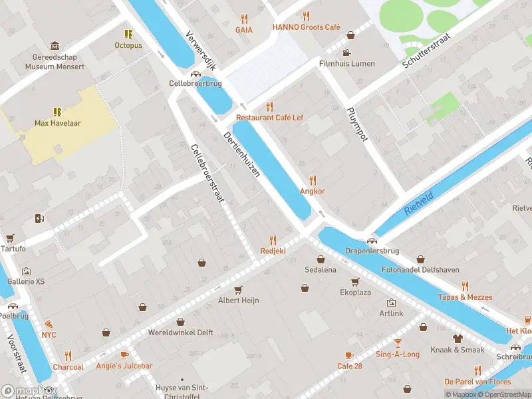Click the Cellebroerbrug bridge icon

196,74
